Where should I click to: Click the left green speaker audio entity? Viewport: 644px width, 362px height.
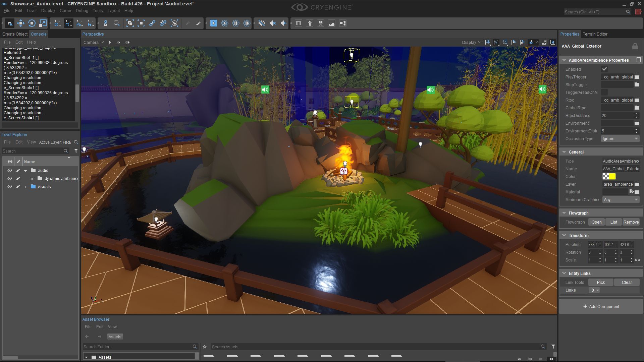265,89
